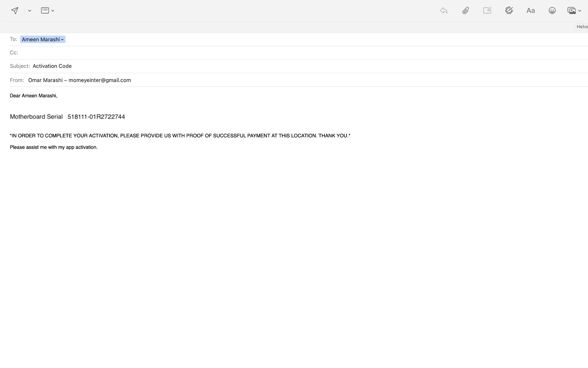The height and width of the screenshot is (368, 588).
Task: Expand the Ameen Marashi recipient chevron
Action: [x=62, y=39]
